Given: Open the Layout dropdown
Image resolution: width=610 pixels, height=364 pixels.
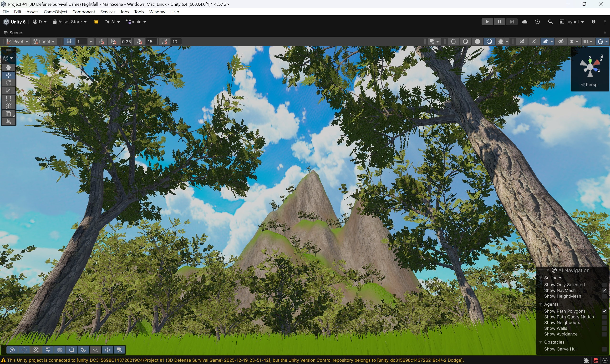Looking at the screenshot, I should tap(571, 22).
